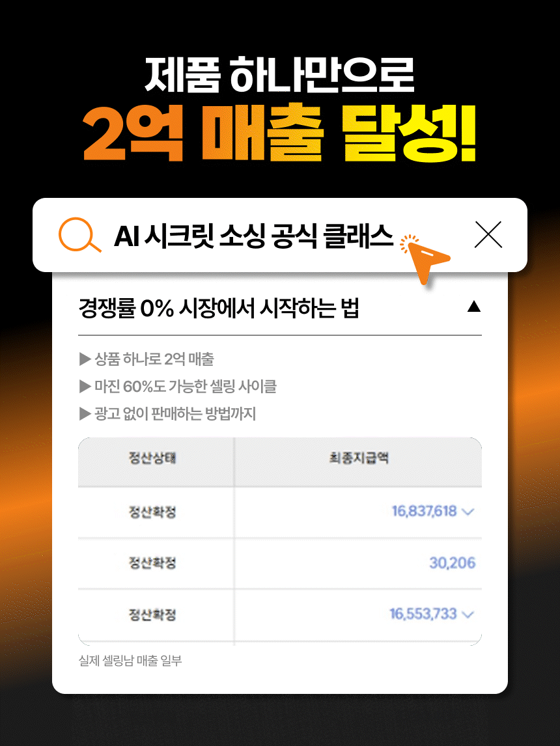This screenshot has width=560, height=746.
Task: Click the 실제 셀링남 매출 일부 caption
Action: tap(130, 660)
